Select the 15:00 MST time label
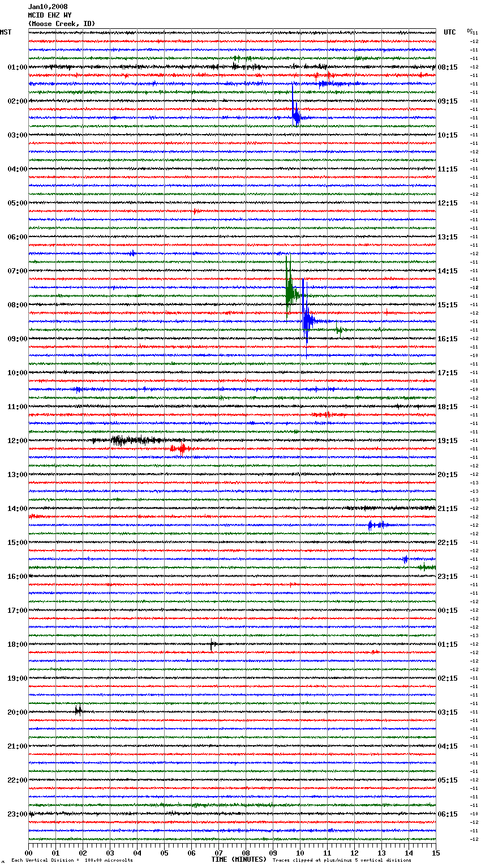This screenshot has height=868, width=481. click(x=17, y=543)
